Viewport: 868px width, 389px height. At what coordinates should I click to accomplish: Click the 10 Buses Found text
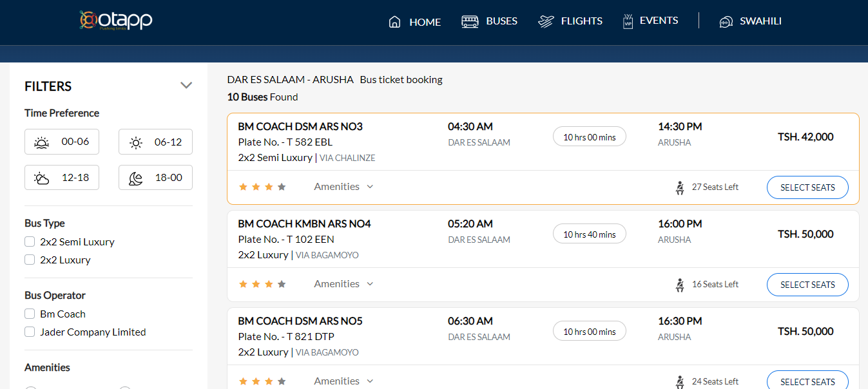pos(262,97)
